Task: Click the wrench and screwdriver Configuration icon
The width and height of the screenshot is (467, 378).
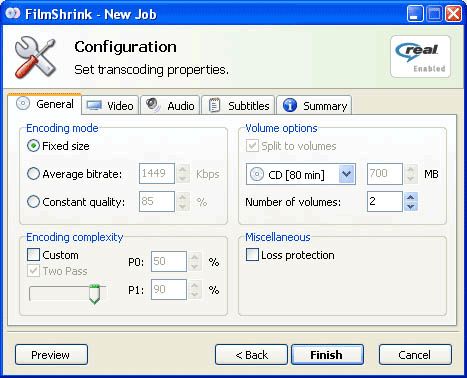Action: [x=35, y=57]
